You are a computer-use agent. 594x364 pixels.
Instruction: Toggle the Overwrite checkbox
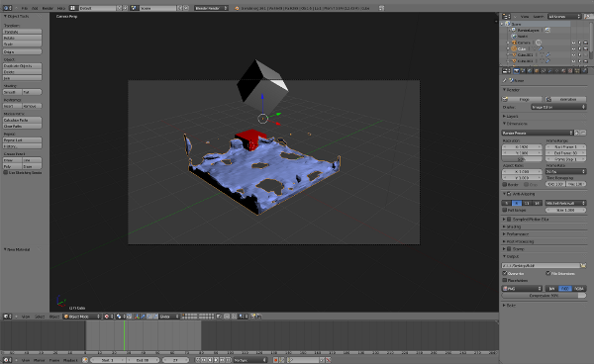pyautogui.click(x=505, y=273)
